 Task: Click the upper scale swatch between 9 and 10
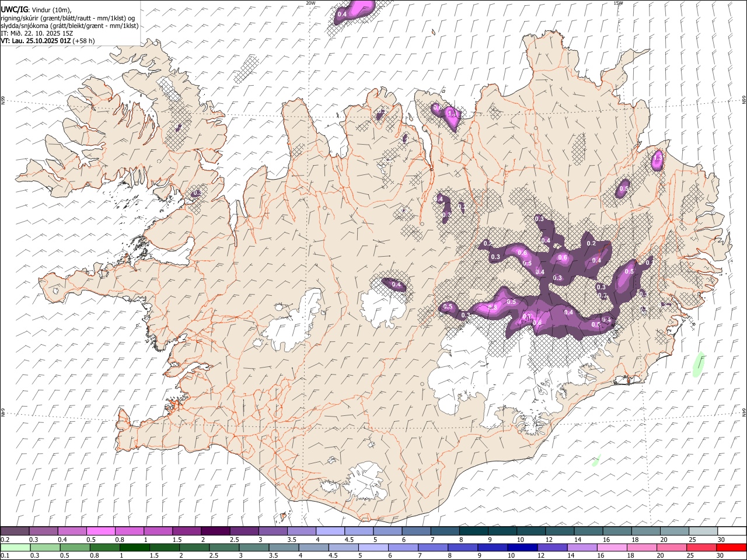(502, 531)
